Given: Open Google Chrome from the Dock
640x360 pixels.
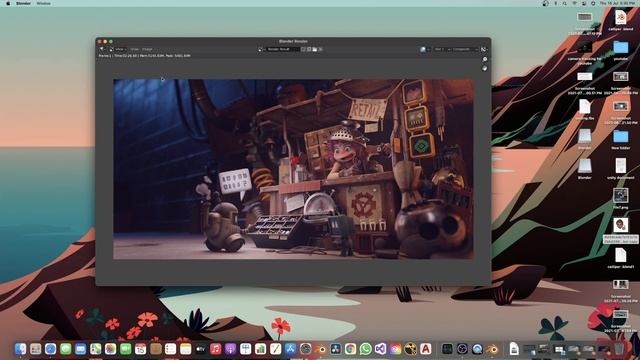Looking at the screenshot, I should [x=351, y=349].
